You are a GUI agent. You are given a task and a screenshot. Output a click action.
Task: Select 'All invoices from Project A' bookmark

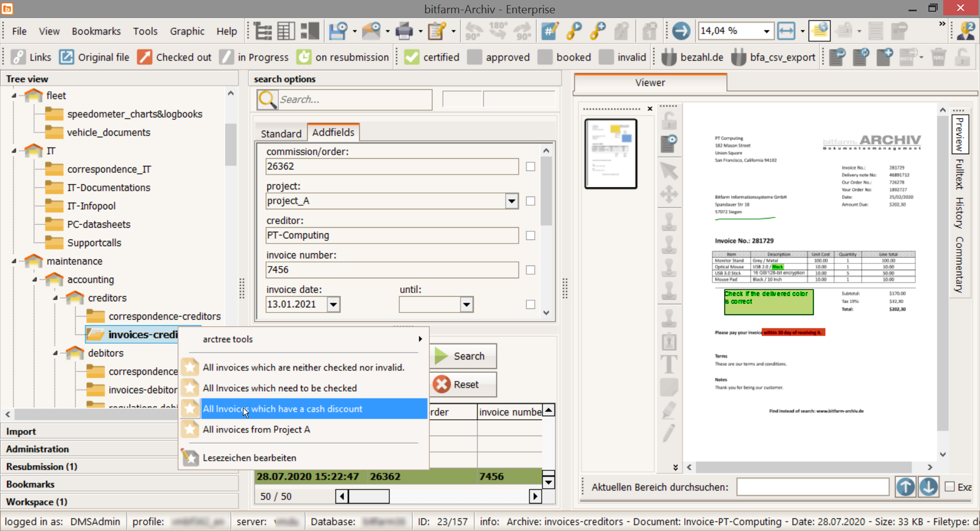point(256,429)
